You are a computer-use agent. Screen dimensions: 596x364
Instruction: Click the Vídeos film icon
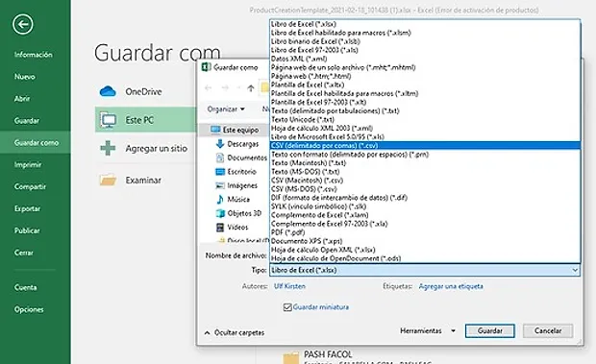[220, 228]
